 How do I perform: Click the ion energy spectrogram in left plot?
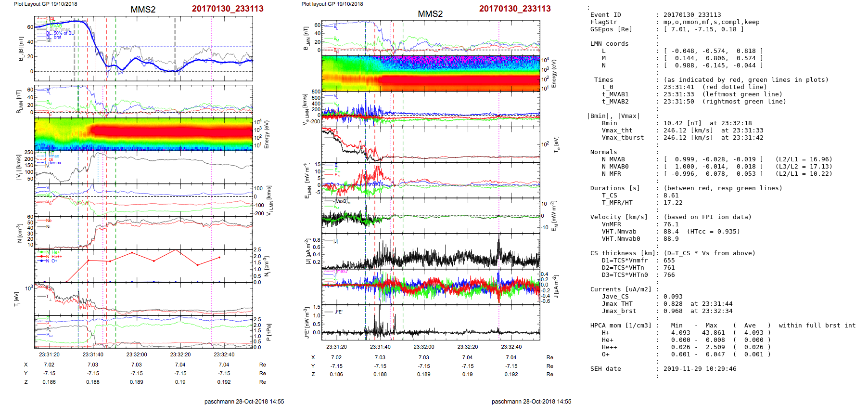point(143,134)
